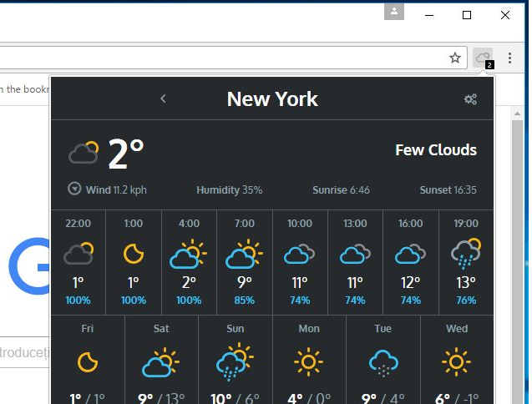Click the Mon day label
The width and height of the screenshot is (532, 404).
click(x=309, y=328)
